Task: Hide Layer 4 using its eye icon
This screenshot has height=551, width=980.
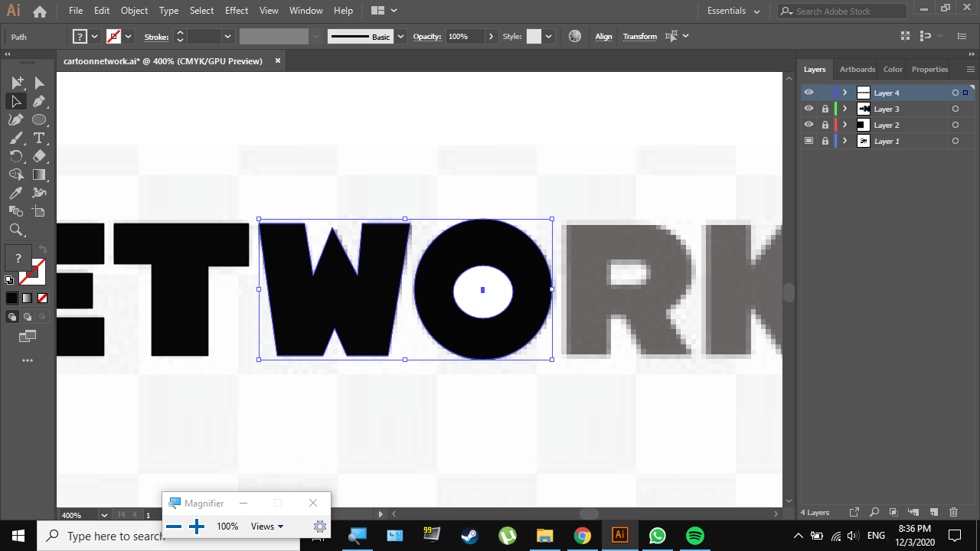Action: pos(808,93)
